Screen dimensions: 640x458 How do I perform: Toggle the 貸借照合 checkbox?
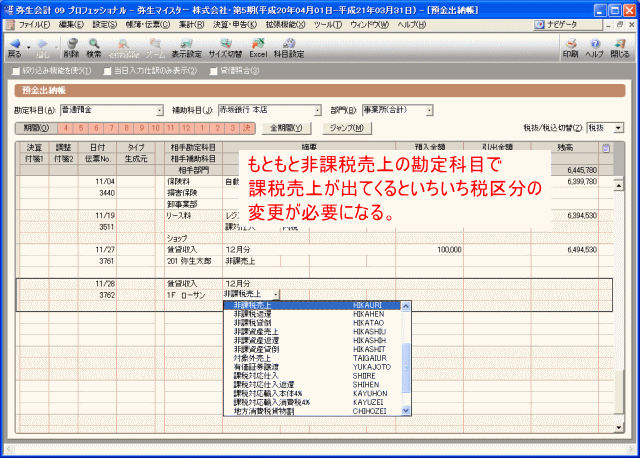pyautogui.click(x=213, y=71)
